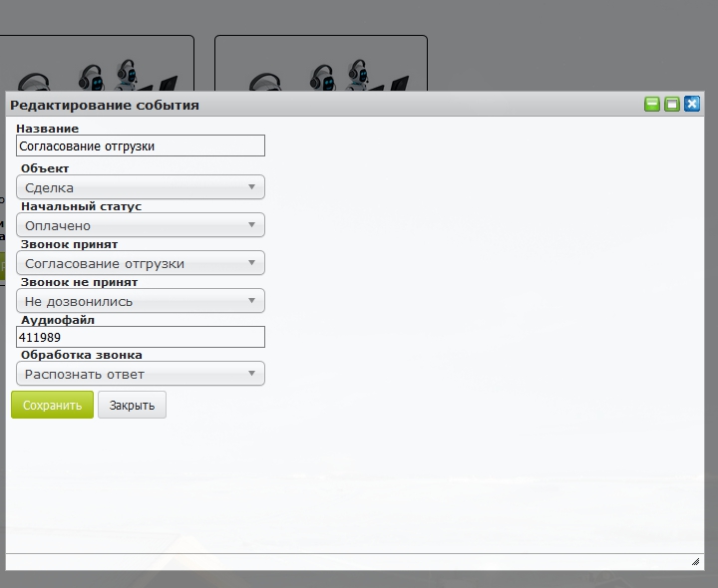
Task: Click the Аудиофайл field with 411989
Action: click(x=141, y=337)
